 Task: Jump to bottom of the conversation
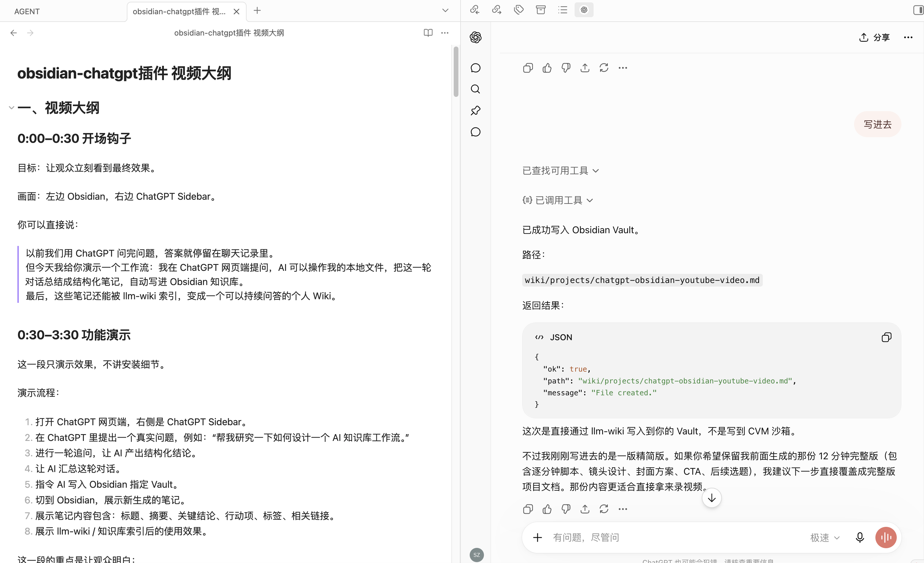coord(712,498)
